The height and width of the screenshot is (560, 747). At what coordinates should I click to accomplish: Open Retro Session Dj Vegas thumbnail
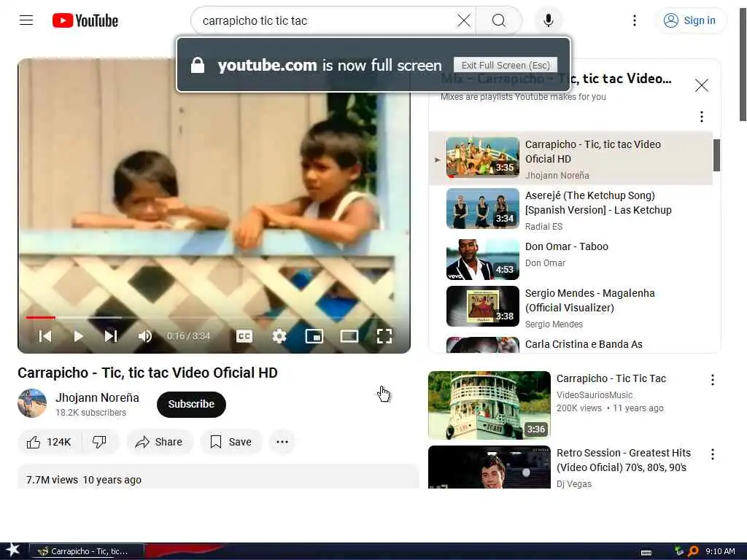pos(489,467)
